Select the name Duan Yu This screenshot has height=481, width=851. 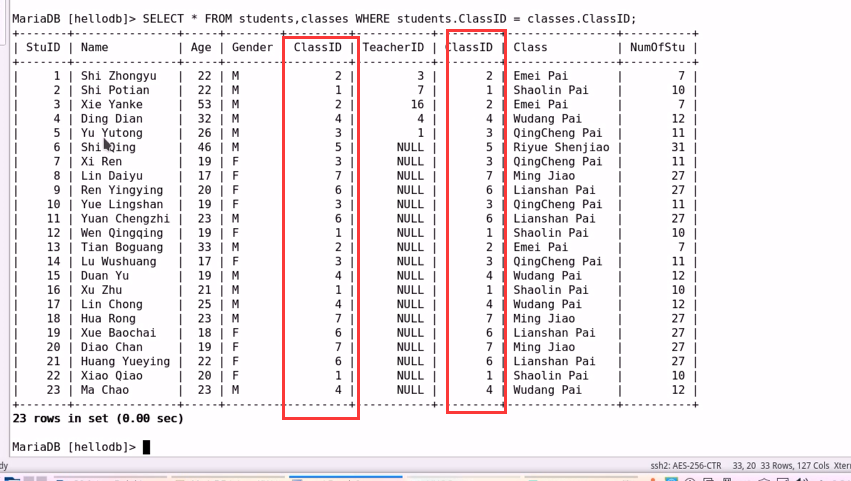105,276
